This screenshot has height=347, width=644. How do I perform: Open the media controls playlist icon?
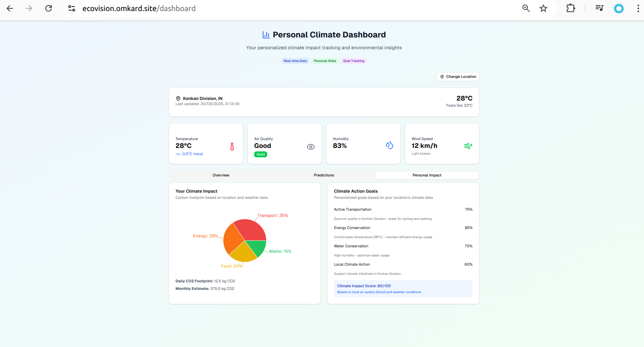pos(599,9)
